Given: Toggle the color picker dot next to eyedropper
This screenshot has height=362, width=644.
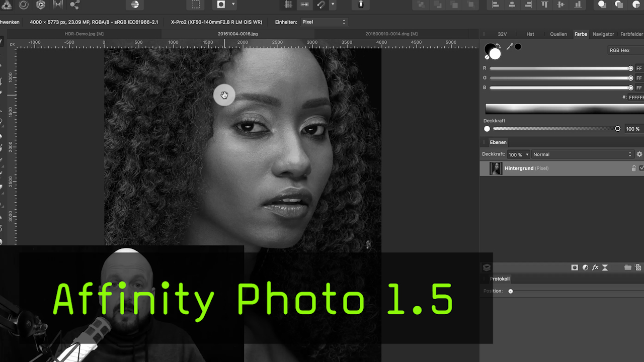Looking at the screenshot, I should click(x=518, y=46).
